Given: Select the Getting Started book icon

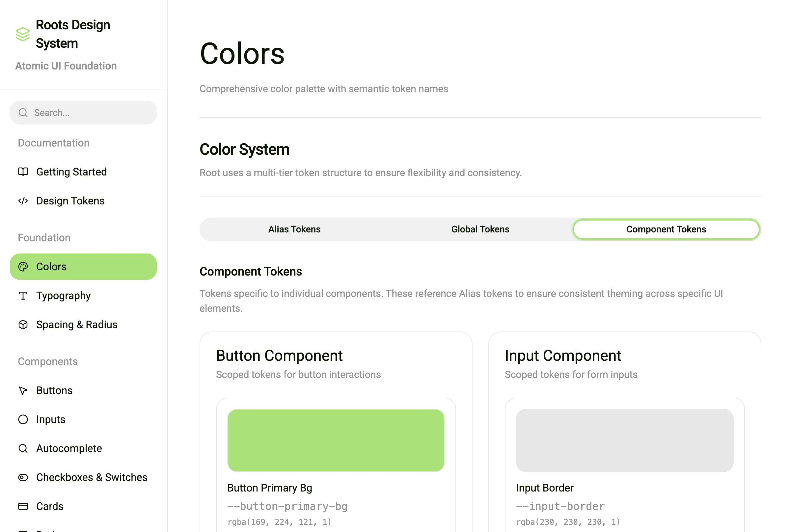Looking at the screenshot, I should click(x=23, y=172).
